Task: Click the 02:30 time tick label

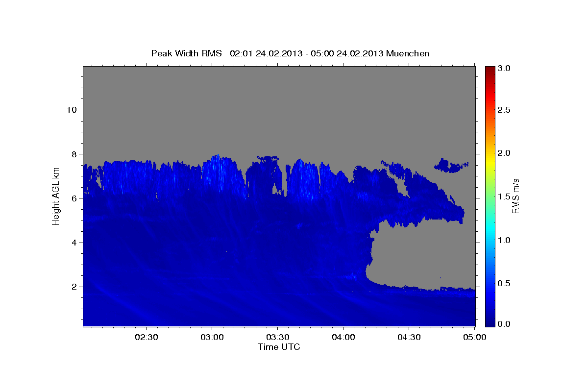Action: click(146, 337)
